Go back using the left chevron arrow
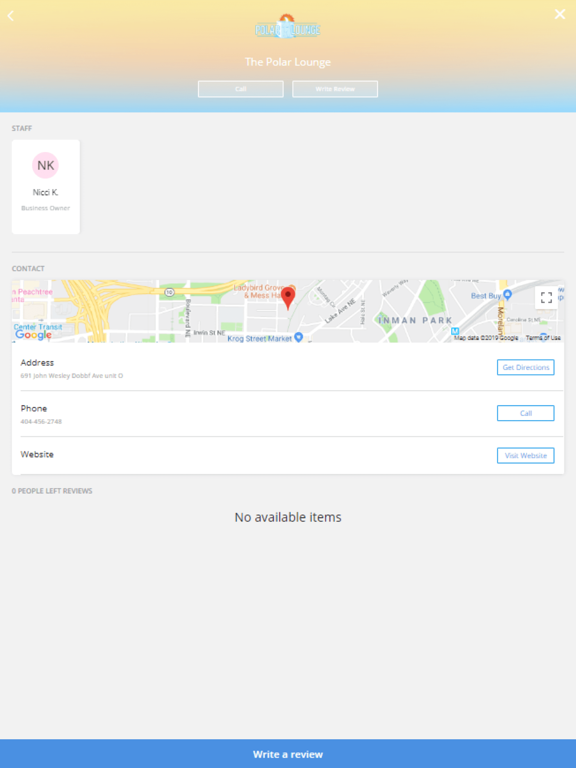This screenshot has height=768, width=576. click(x=10, y=16)
